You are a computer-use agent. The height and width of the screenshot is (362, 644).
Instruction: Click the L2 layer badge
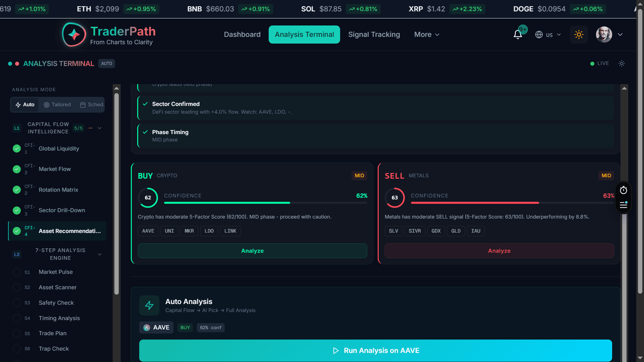[17, 254]
